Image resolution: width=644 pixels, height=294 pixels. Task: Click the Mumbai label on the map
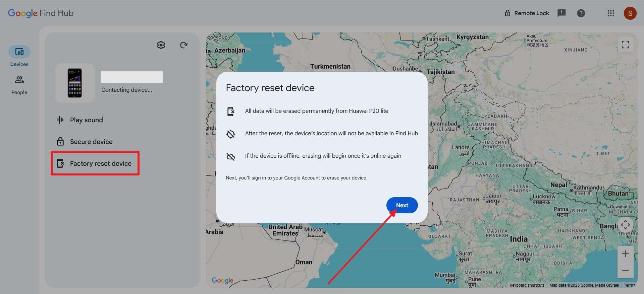pos(445,275)
